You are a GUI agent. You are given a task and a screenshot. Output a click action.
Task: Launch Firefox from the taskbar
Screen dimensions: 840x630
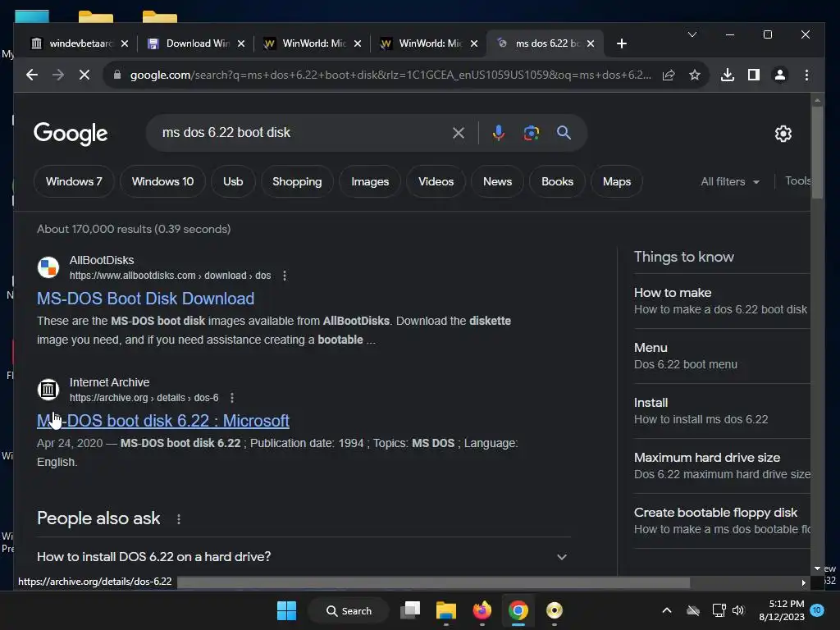[482, 610]
